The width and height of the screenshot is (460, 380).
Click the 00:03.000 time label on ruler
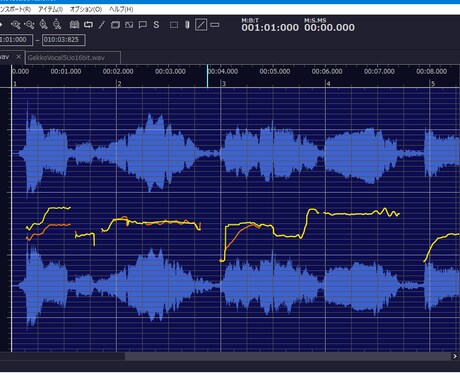click(170, 71)
